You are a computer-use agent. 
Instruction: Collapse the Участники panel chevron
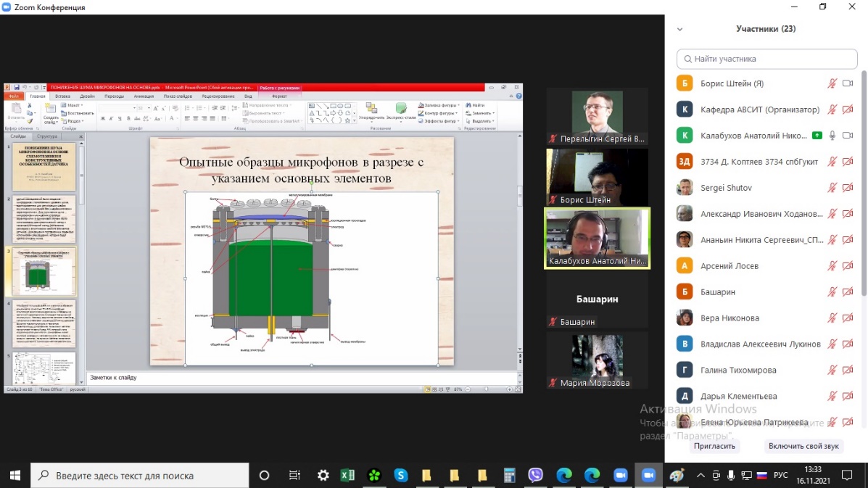[x=679, y=30]
